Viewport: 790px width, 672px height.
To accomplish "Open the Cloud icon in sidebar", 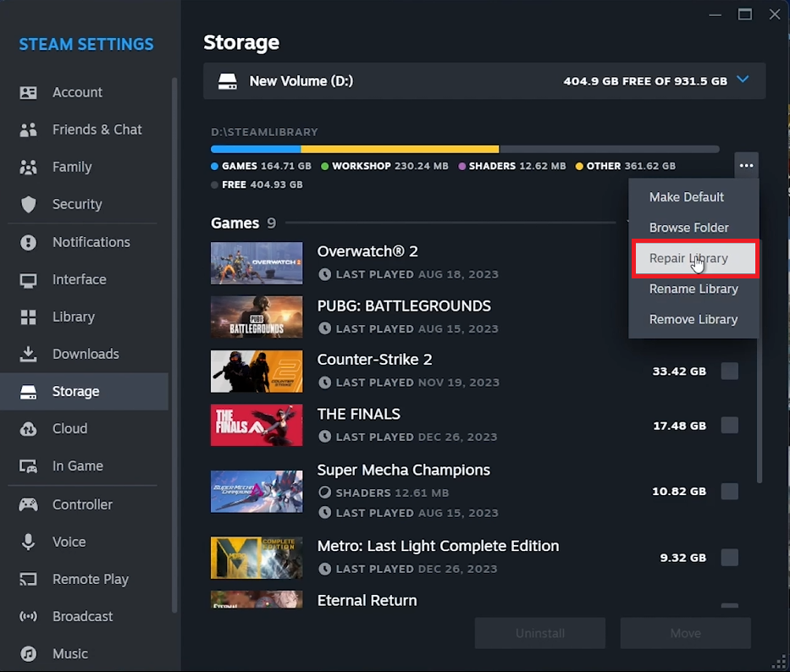I will tap(28, 429).
